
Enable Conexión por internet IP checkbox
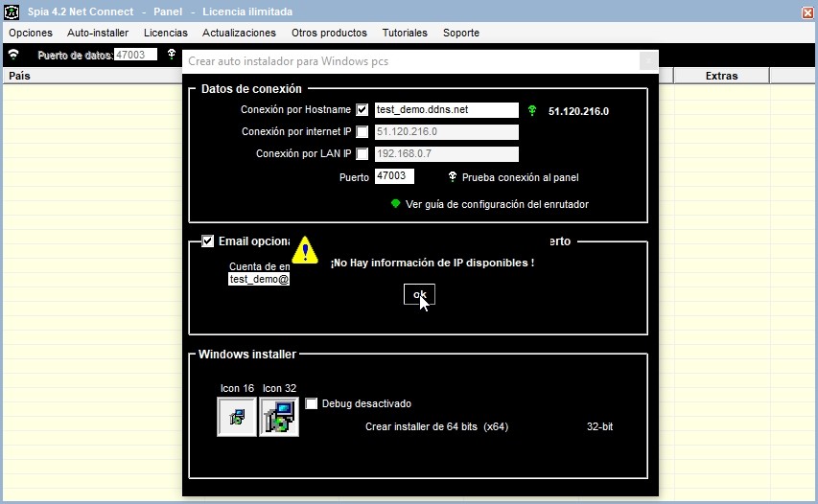pos(362,132)
